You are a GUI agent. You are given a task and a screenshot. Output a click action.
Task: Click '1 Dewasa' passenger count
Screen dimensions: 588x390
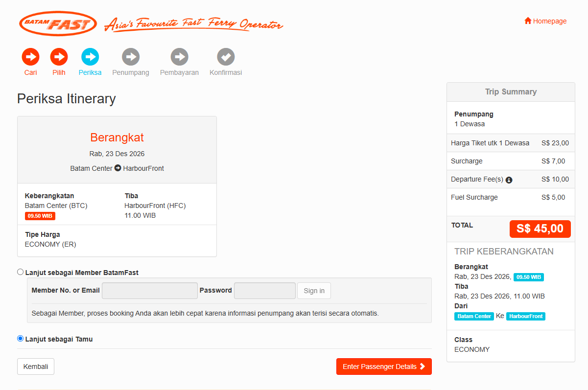coord(470,124)
